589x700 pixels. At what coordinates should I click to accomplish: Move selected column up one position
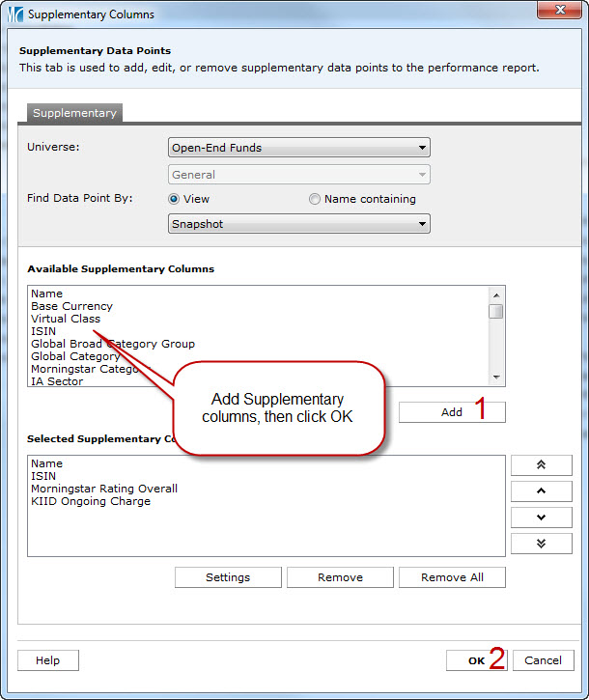coord(541,490)
